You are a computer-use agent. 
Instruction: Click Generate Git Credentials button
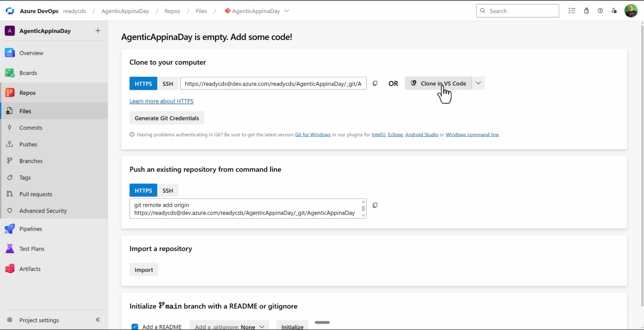(167, 118)
